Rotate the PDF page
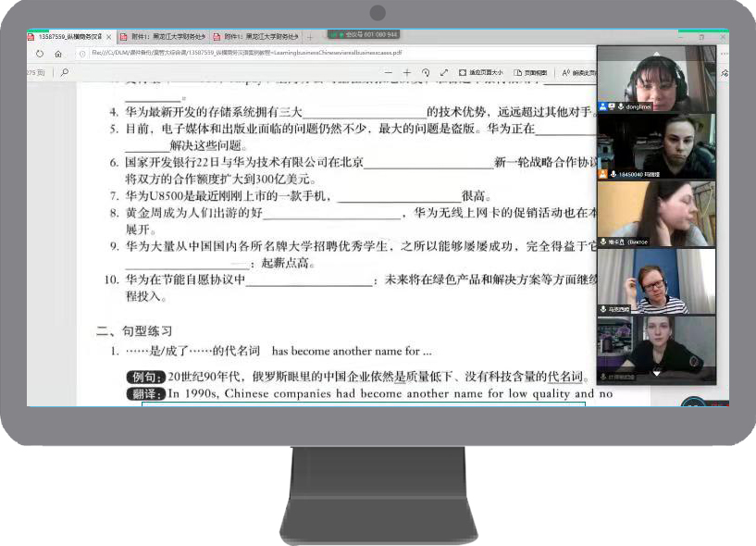Screen dimensions: 756x546 coord(426,72)
